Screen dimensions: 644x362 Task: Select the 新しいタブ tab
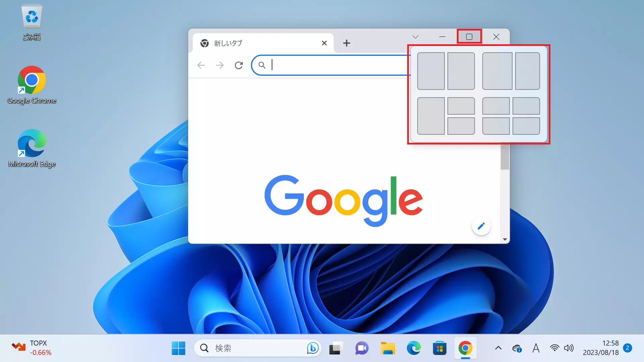(263, 43)
